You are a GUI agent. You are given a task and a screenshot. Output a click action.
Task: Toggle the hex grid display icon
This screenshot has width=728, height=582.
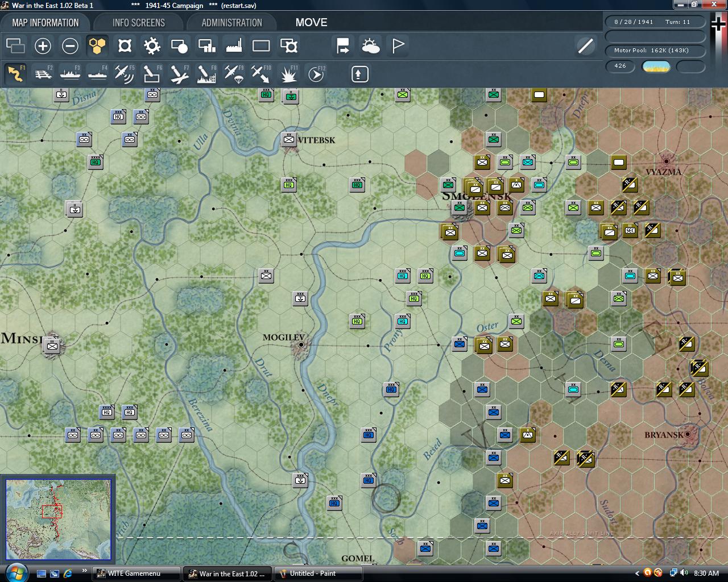97,46
